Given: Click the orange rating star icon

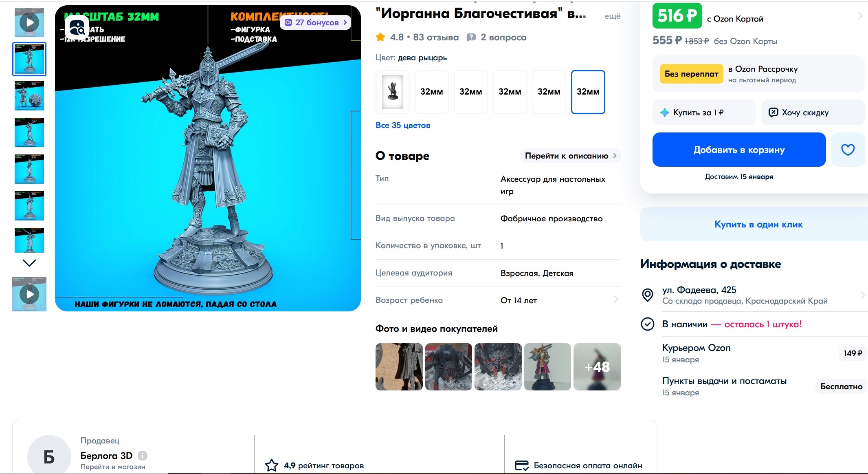Looking at the screenshot, I should 380,37.
